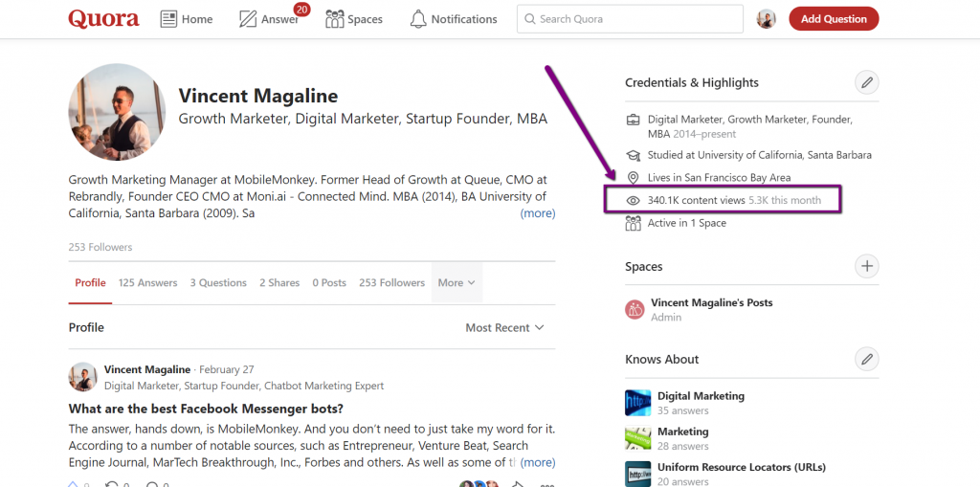Open the Facebook Messenger bots question
This screenshot has width=980, height=487.
[x=206, y=409]
